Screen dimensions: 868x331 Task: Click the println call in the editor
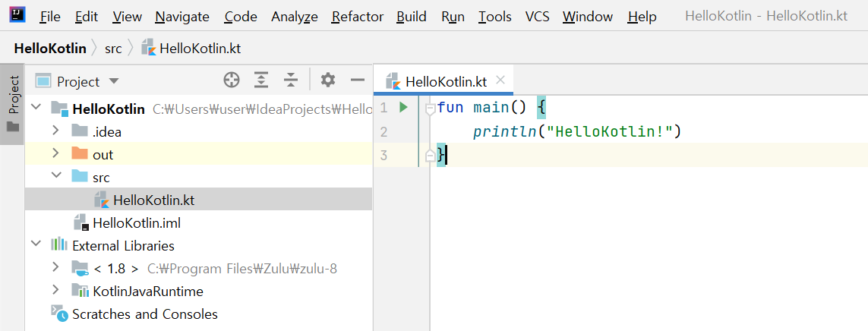tap(506, 132)
